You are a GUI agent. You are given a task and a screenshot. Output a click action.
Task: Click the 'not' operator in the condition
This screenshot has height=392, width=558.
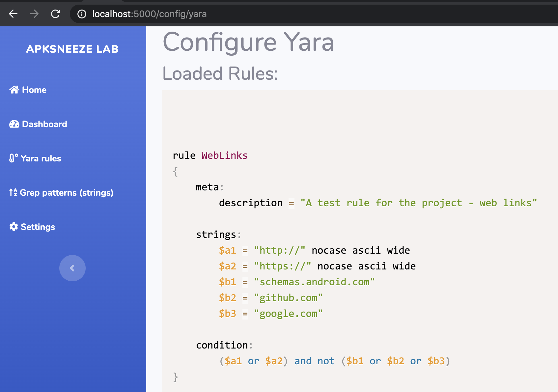tap(326, 361)
